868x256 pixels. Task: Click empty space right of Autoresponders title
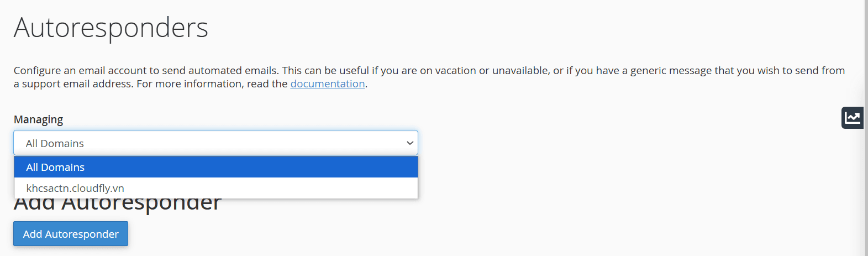coord(497,28)
